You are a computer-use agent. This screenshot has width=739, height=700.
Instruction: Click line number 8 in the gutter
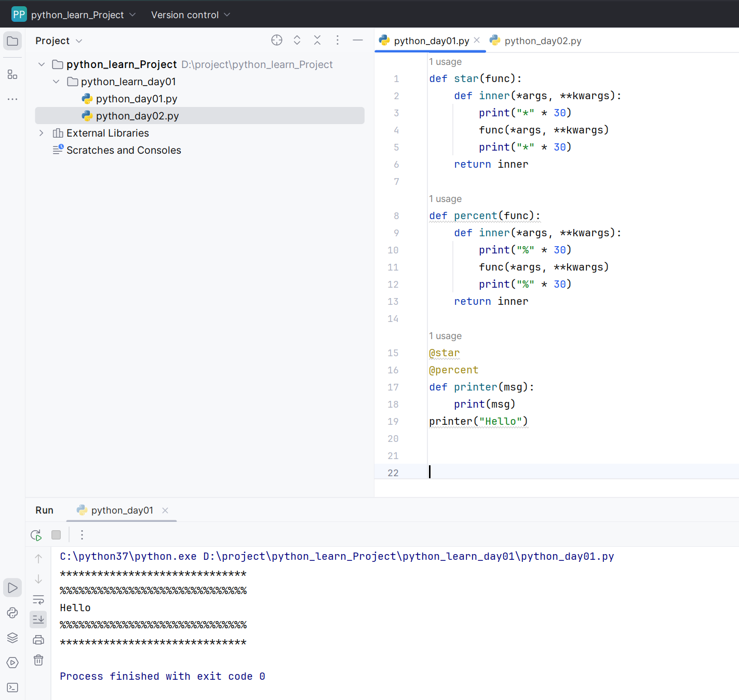396,216
